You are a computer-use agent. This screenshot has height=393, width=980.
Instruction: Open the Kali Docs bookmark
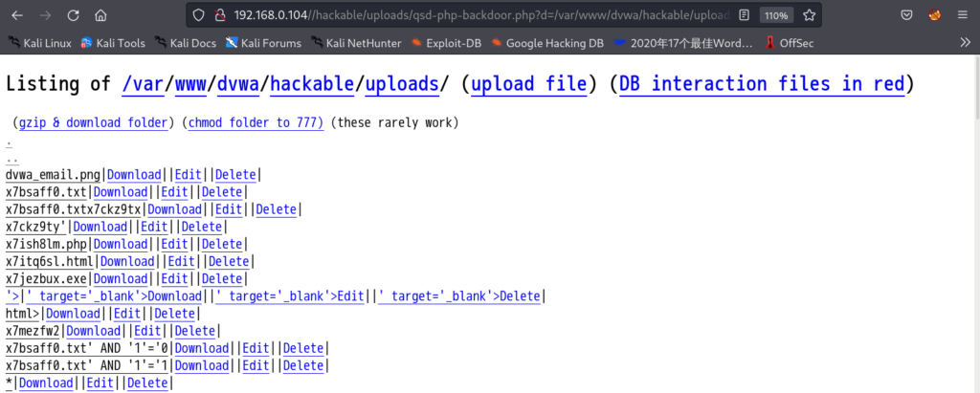click(186, 43)
